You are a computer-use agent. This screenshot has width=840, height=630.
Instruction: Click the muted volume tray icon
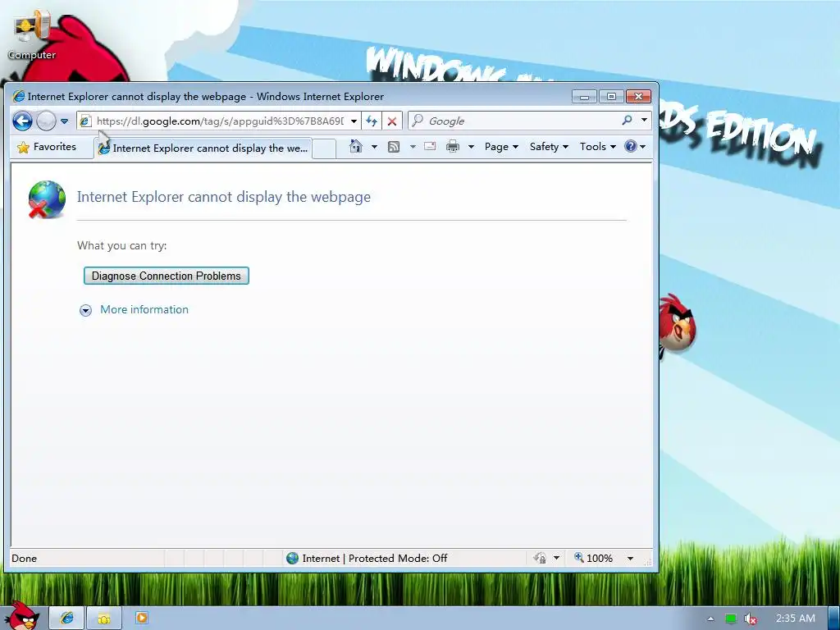click(x=751, y=619)
